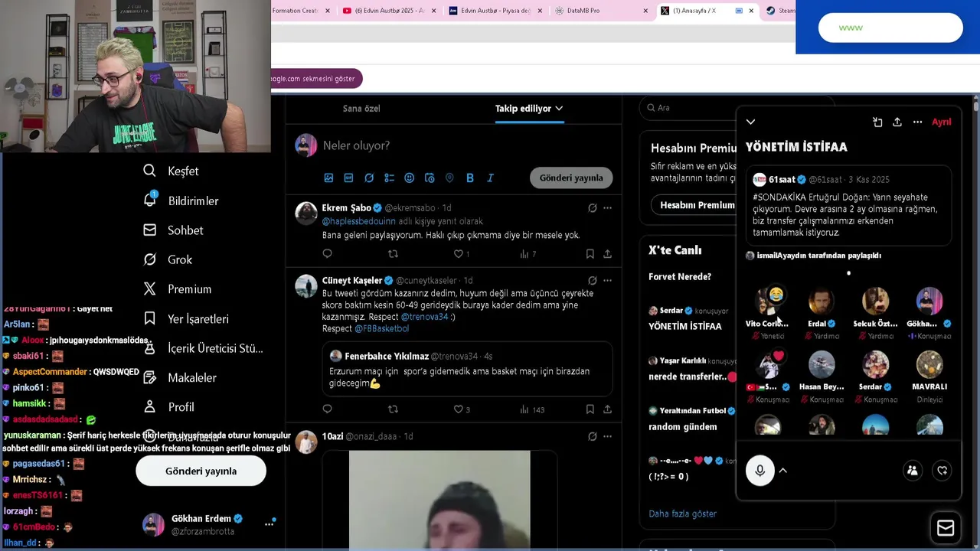
Task: Open quoted Fenerbahce Yıkılmaz post
Action: tap(467, 369)
